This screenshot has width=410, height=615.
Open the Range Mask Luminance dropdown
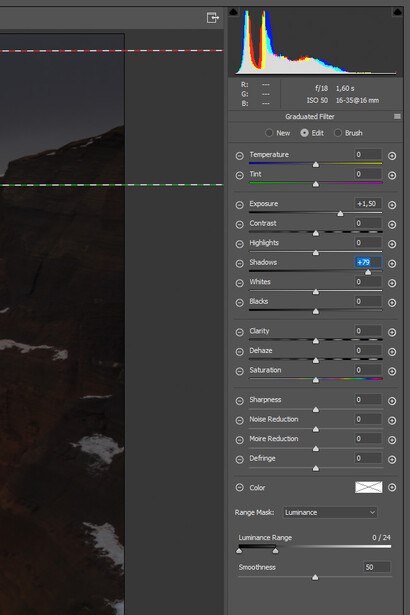tap(330, 512)
